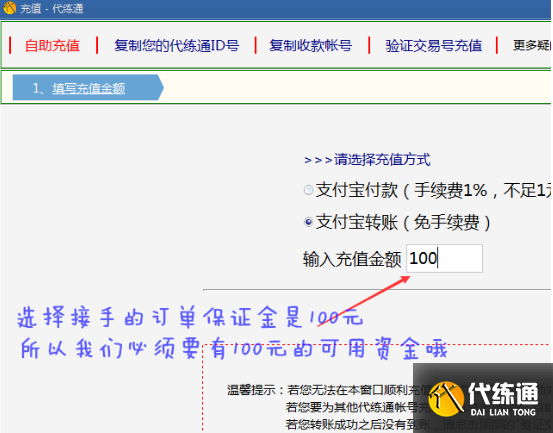The image size is (553, 433).
Task: Open the 自助充值 tab
Action: (x=53, y=46)
